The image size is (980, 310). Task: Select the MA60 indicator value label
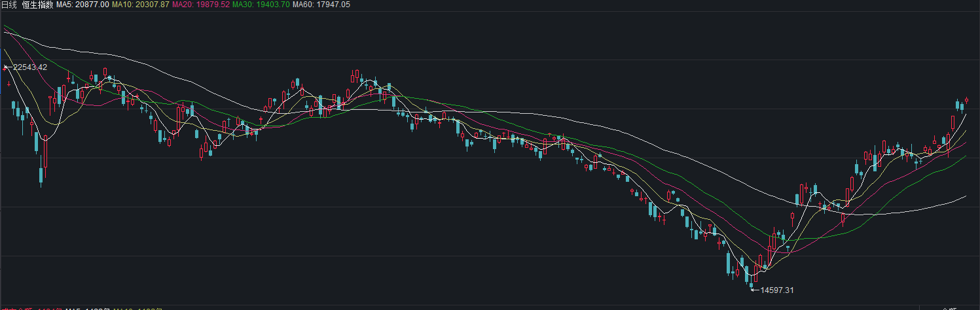tap(321, 5)
